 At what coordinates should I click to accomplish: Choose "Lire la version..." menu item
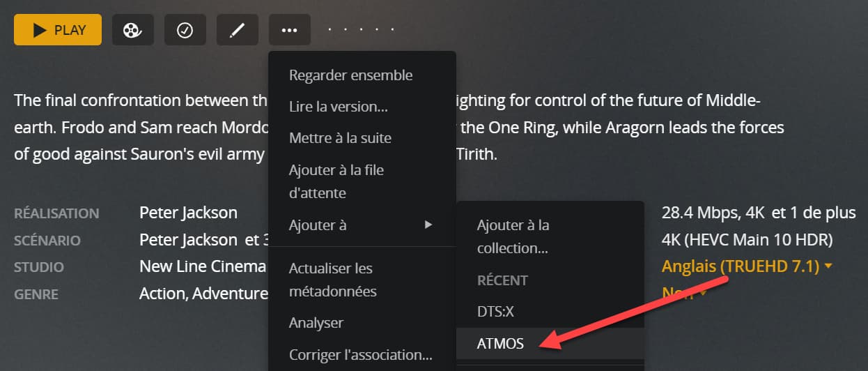(x=338, y=107)
